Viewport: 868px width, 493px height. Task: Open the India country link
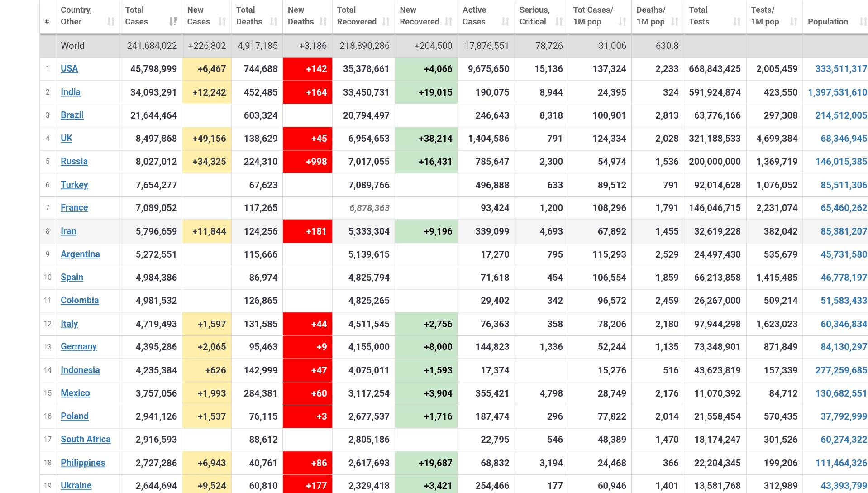pos(71,92)
